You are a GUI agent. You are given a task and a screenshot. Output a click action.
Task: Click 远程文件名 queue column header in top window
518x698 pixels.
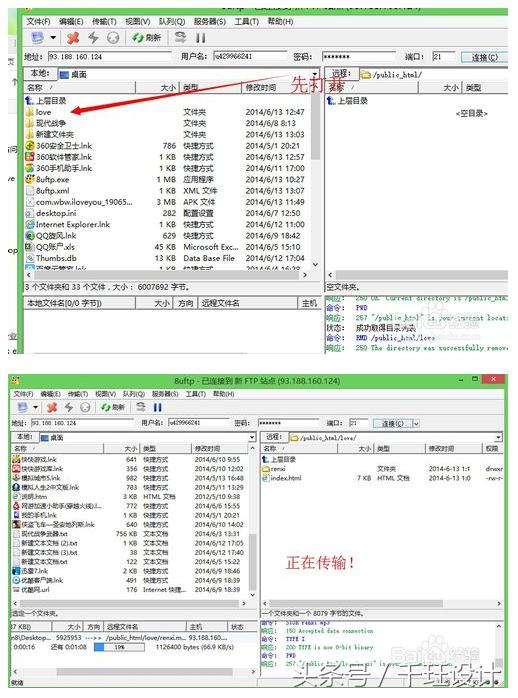click(248, 304)
